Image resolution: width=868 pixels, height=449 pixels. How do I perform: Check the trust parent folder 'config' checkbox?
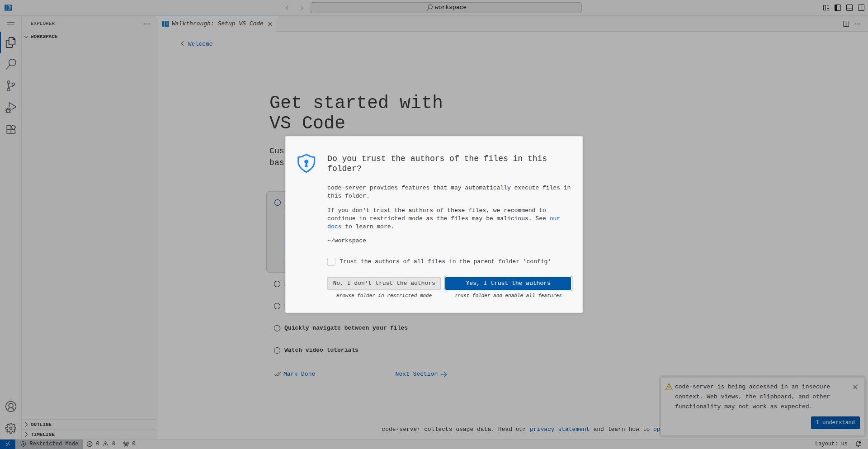click(x=331, y=262)
